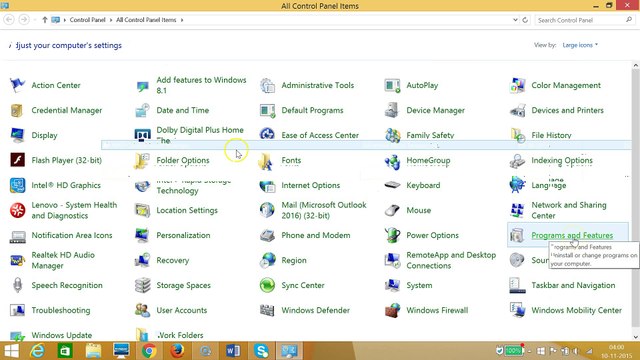This screenshot has height=360, width=640.
Task: Click the Up one level arrow
Action: (44, 20)
